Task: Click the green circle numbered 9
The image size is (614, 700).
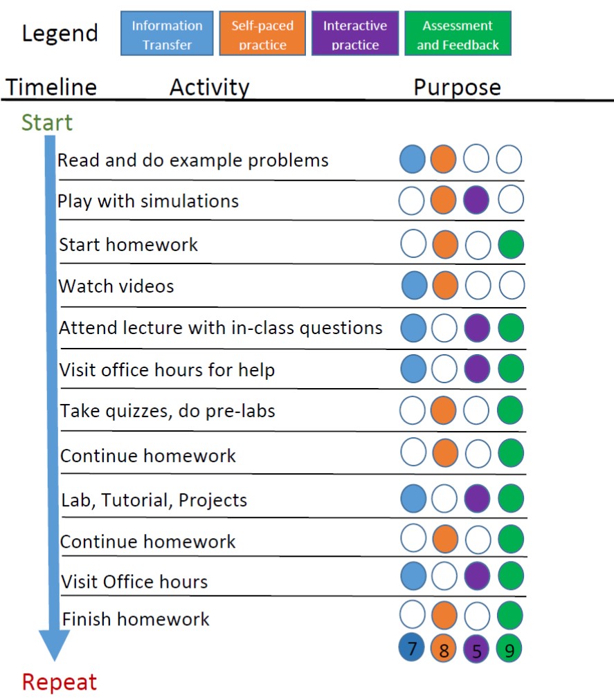Action: coord(509,649)
